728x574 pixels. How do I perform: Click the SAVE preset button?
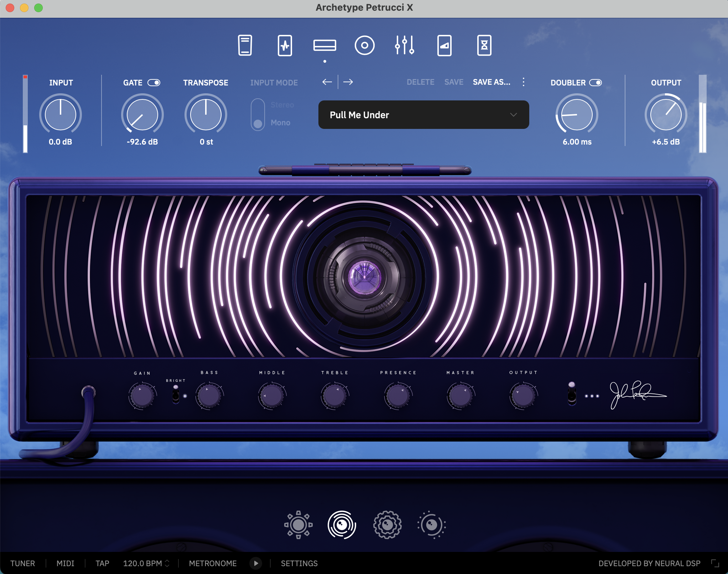[x=454, y=82]
